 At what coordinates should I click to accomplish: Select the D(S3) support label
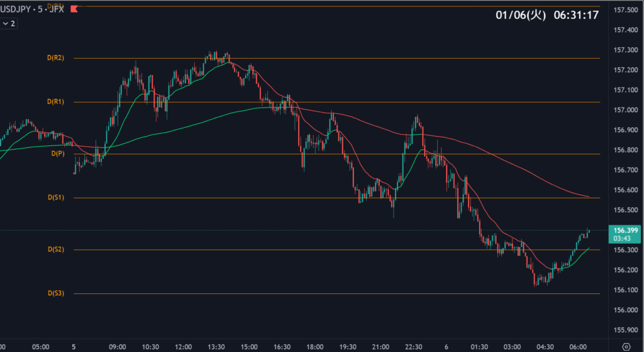tap(55, 293)
